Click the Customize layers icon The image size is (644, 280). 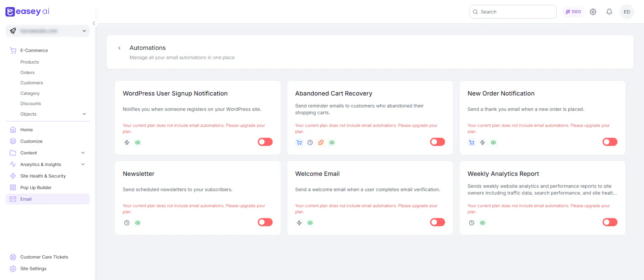[13, 141]
